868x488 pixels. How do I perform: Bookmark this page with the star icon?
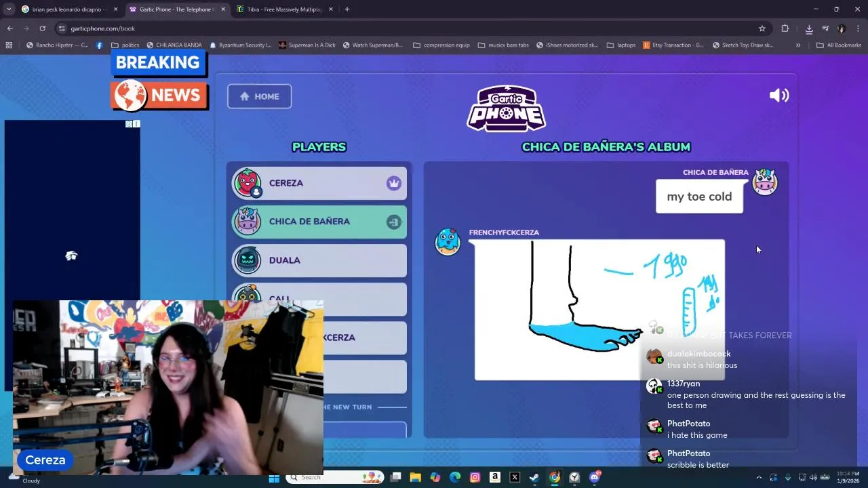pyautogui.click(x=762, y=28)
